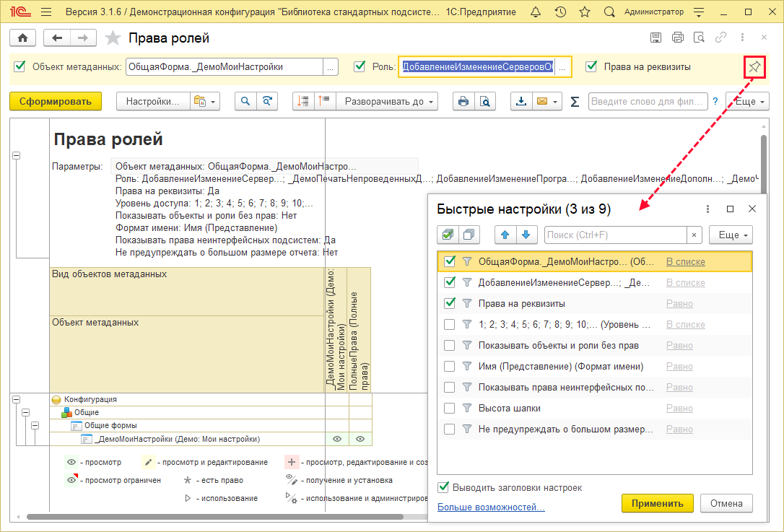The image size is (784, 532).
Task: Enable Показывать объекты и роли без прав
Action: click(x=450, y=346)
